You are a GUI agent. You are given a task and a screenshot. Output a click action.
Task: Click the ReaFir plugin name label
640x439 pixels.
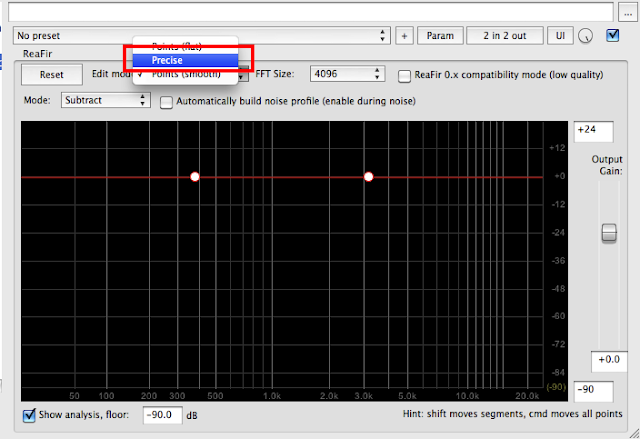pos(38,54)
